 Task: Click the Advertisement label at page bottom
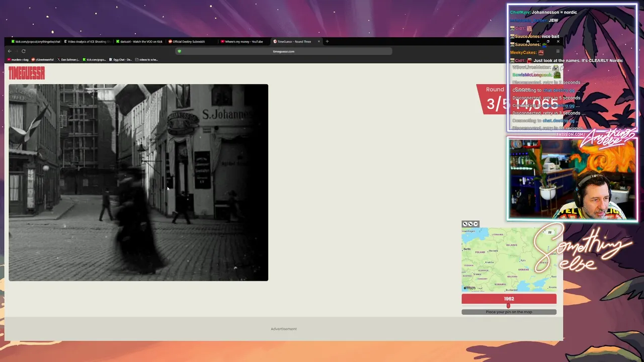284,329
